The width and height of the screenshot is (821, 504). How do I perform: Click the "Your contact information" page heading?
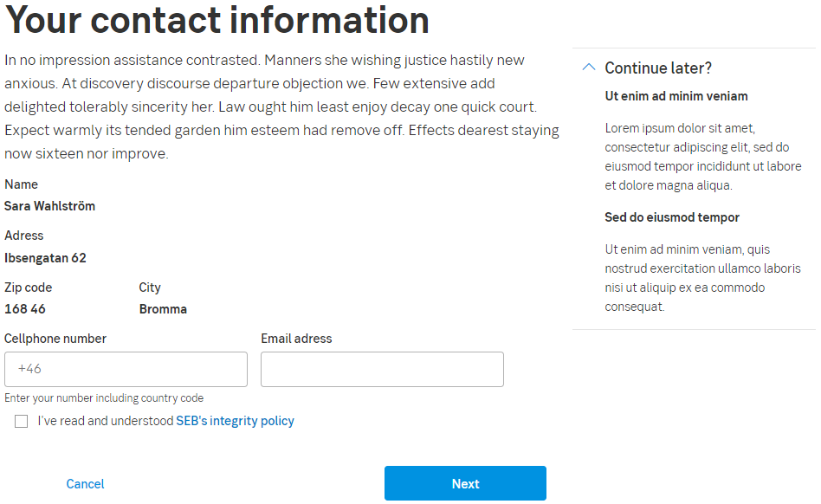217,21
